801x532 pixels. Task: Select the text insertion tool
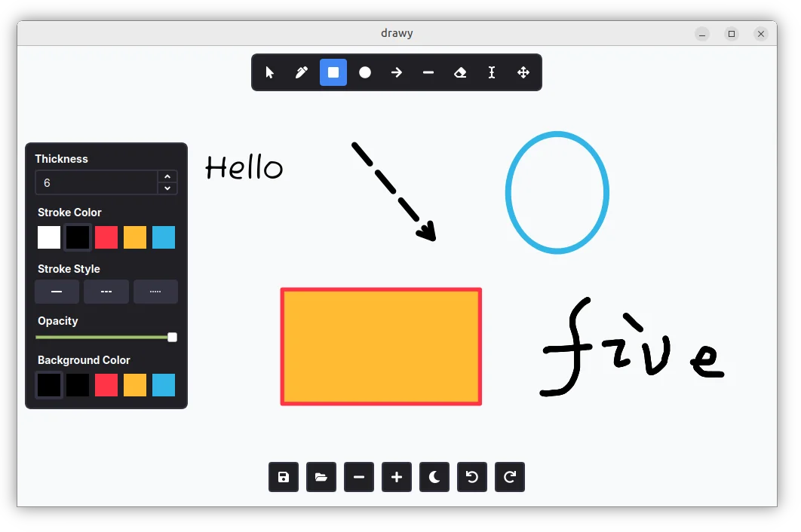(492, 72)
